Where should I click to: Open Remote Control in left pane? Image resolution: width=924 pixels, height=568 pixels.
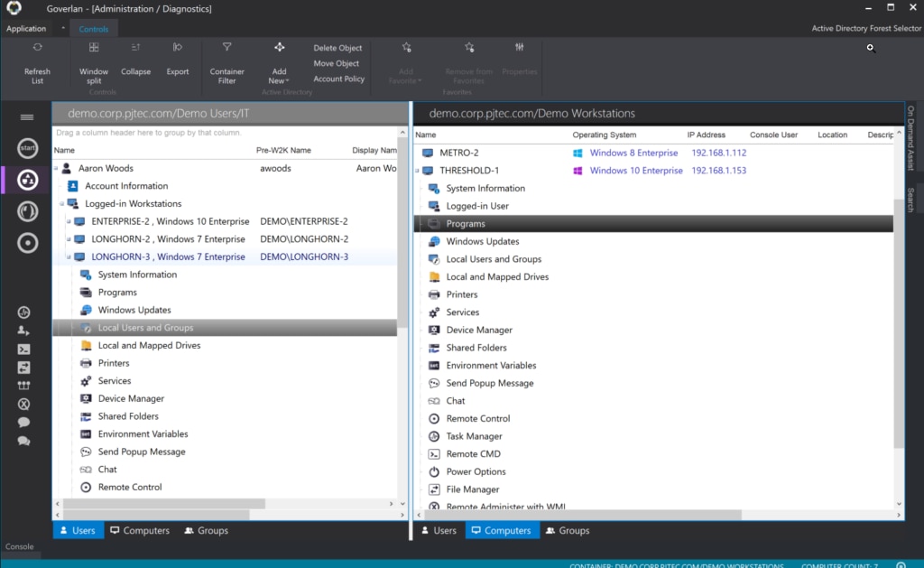coord(130,487)
